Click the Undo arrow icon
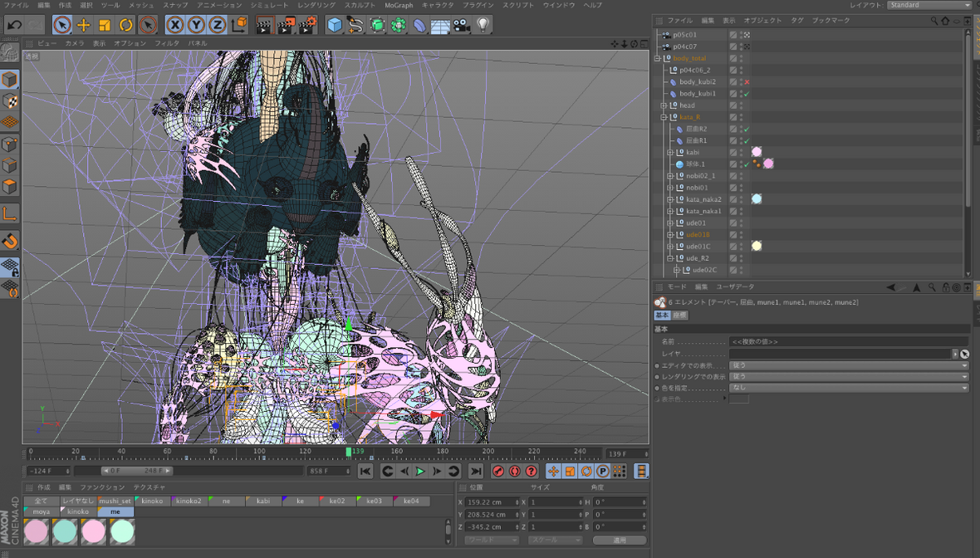Image resolution: width=980 pixels, height=558 pixels. (x=14, y=26)
